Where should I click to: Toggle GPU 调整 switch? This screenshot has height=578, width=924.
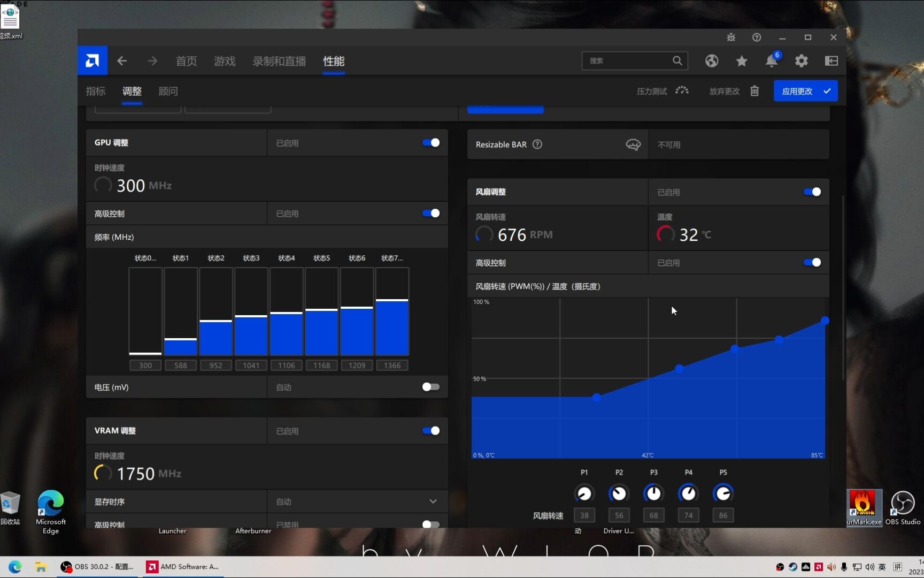431,142
